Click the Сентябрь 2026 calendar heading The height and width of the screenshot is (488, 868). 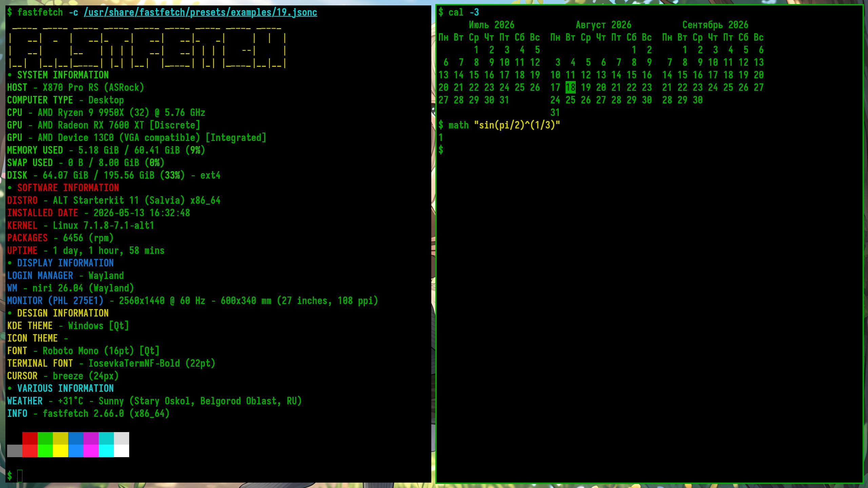pyautogui.click(x=715, y=25)
